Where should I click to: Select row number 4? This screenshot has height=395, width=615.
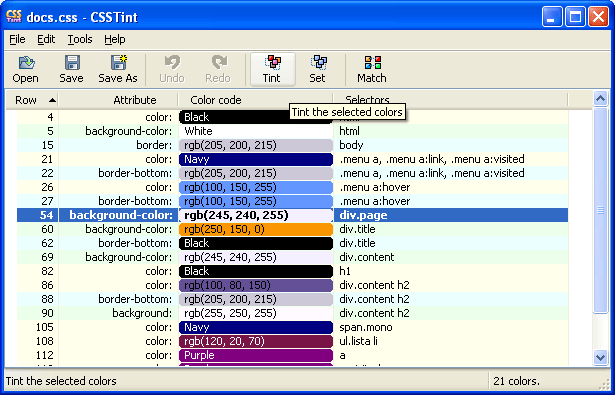pos(50,117)
